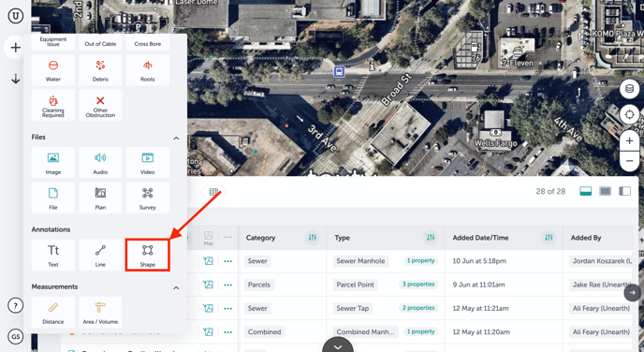Click the Jake Rae added-by cell
644x352 pixels.
(x=600, y=285)
